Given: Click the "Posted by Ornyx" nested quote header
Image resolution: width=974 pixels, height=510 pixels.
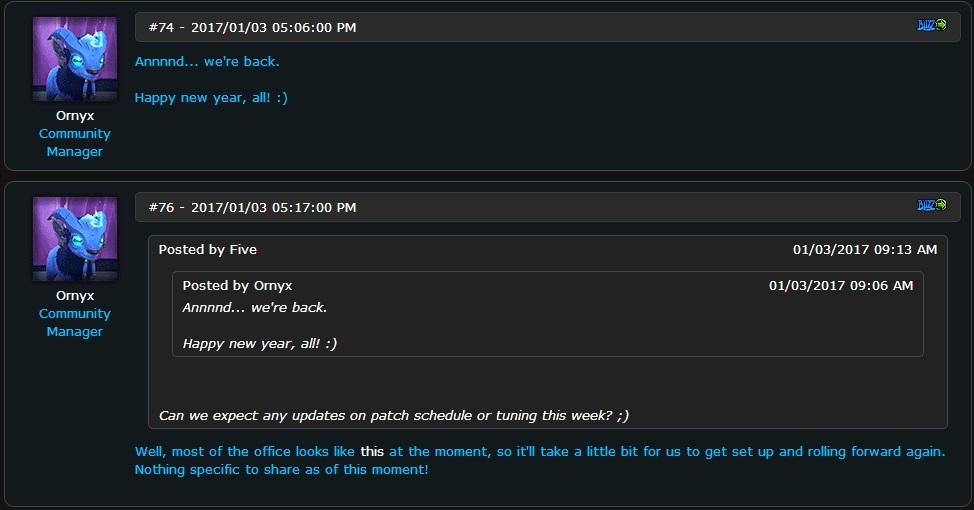Looking at the screenshot, I should tap(237, 285).
